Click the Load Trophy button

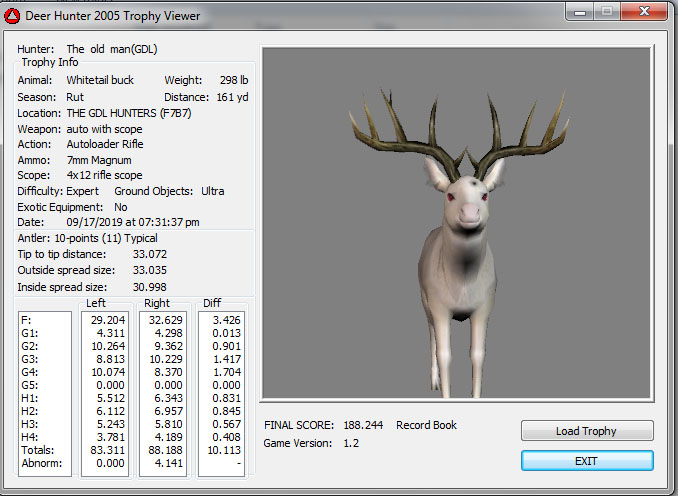coord(586,431)
